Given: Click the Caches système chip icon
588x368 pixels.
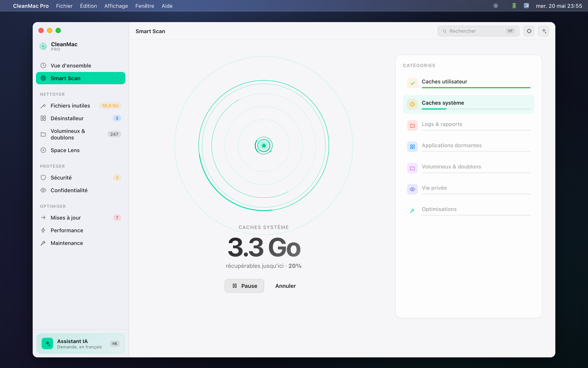Looking at the screenshot, I should pos(412,104).
